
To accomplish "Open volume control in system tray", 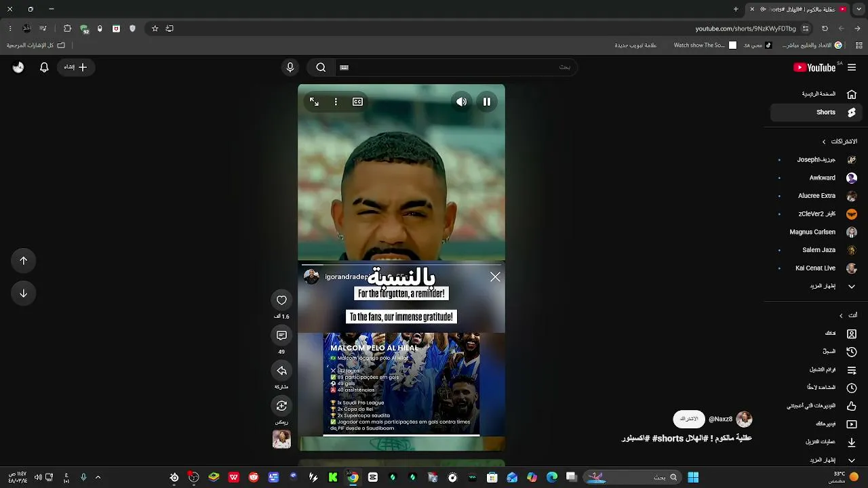I will (x=38, y=477).
